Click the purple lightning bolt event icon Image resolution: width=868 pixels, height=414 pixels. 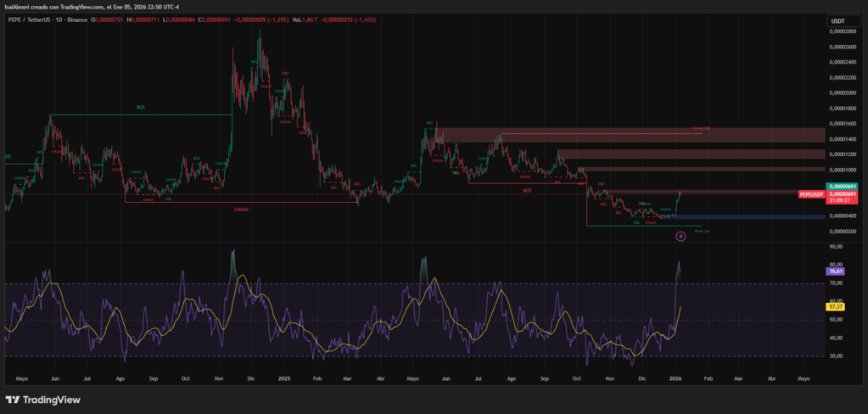(680, 237)
